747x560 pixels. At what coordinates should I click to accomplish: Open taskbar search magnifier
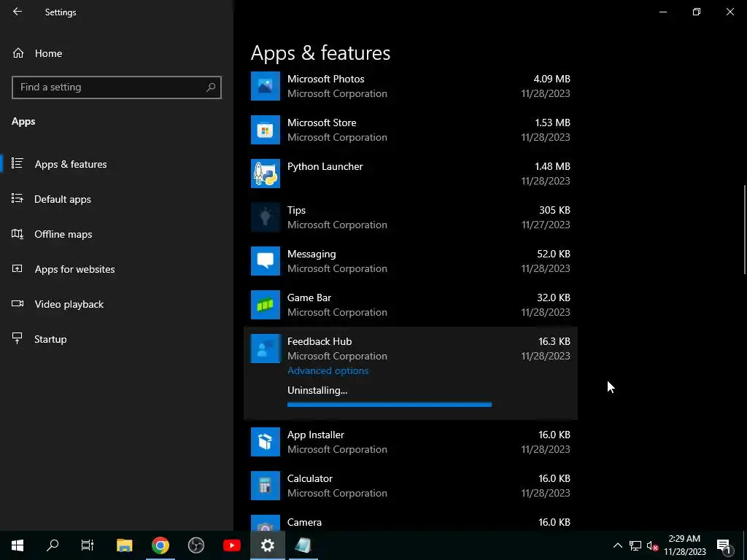[x=53, y=545]
